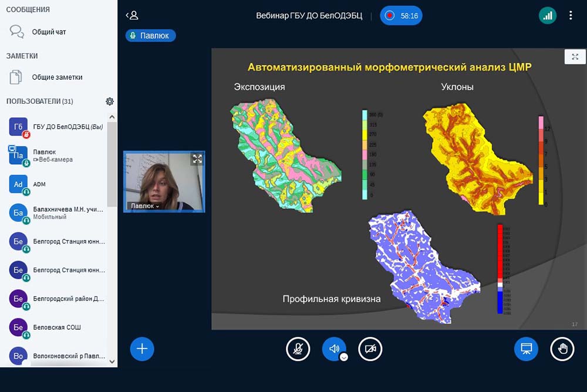Select user Павлюк in users list
The width and height of the screenshot is (587, 392).
coord(56,156)
